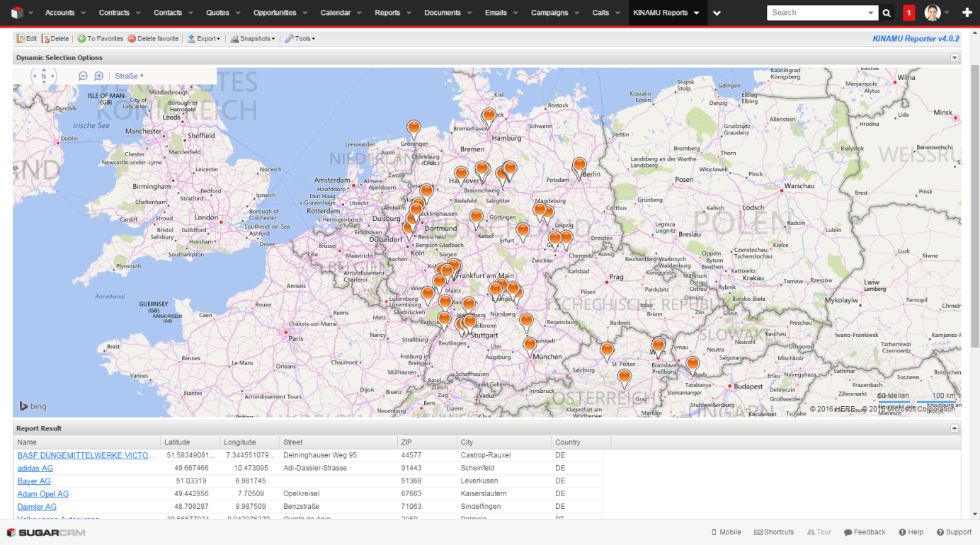Open the Export dropdown
The height and width of the screenshot is (545, 980).
204,39
